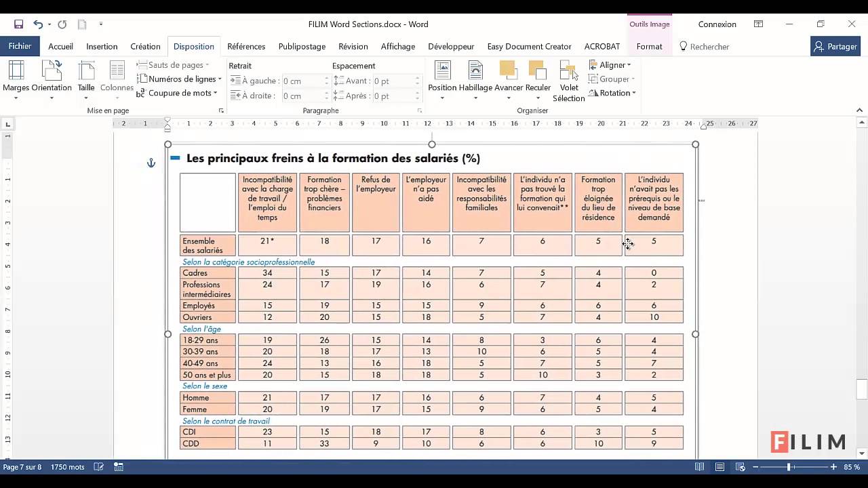Click the macro recording status bar icon
The height and width of the screenshot is (488, 868).
(x=119, y=467)
